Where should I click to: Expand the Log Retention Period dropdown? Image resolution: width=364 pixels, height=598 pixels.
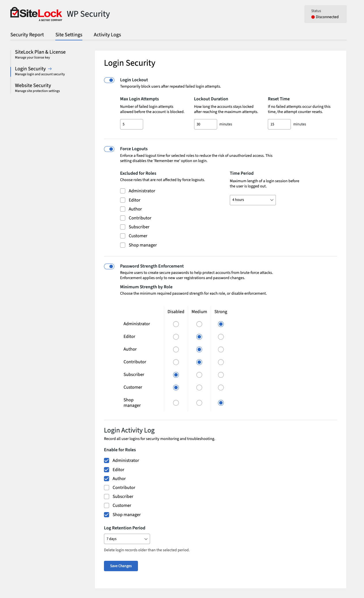point(127,539)
